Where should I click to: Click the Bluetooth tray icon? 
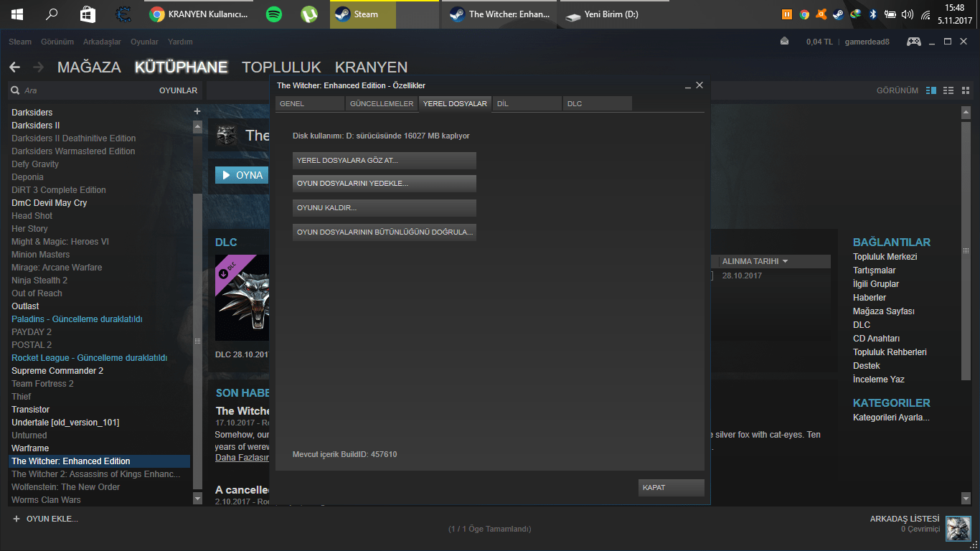[x=873, y=14]
